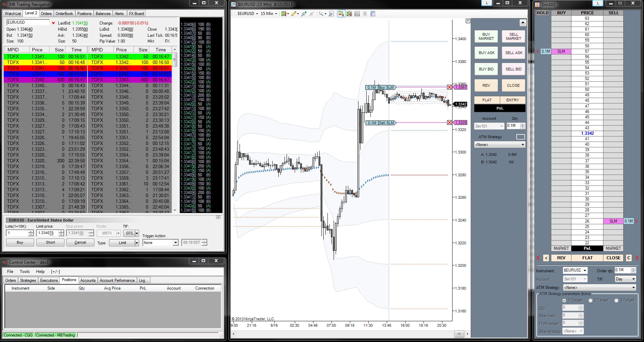Open the Strategies document icon
The image size is (644, 342).
(365, 14)
